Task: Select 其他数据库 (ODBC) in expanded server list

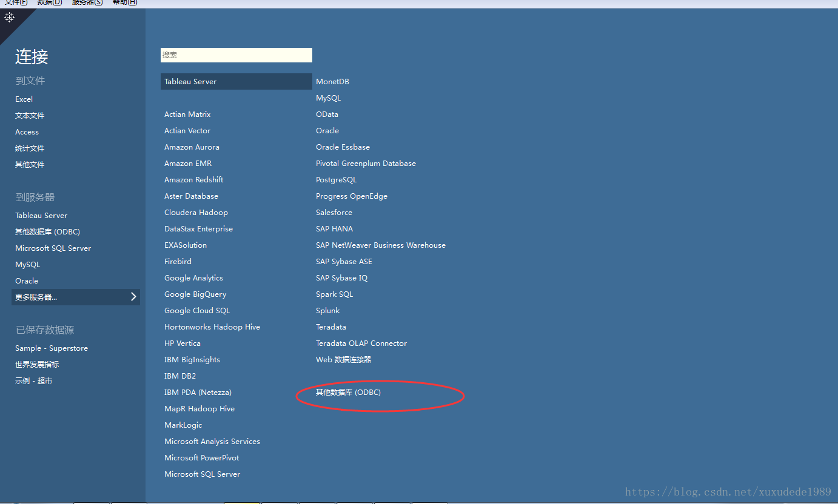Action: click(348, 393)
